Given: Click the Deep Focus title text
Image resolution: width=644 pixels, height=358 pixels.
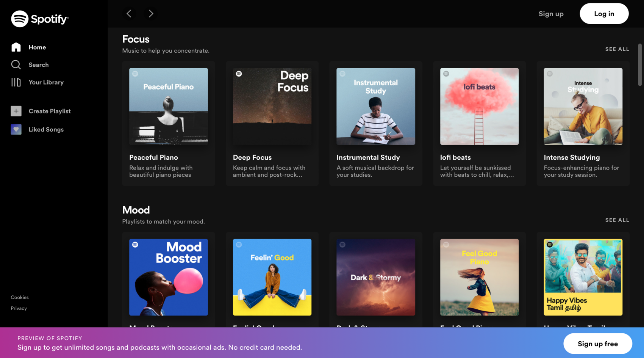Looking at the screenshot, I should pyautogui.click(x=252, y=157).
